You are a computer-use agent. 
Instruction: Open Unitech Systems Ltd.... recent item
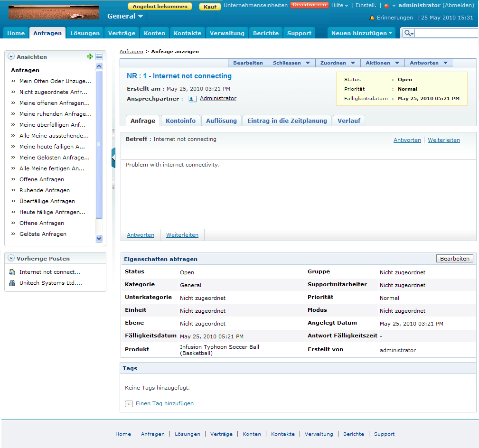point(51,283)
